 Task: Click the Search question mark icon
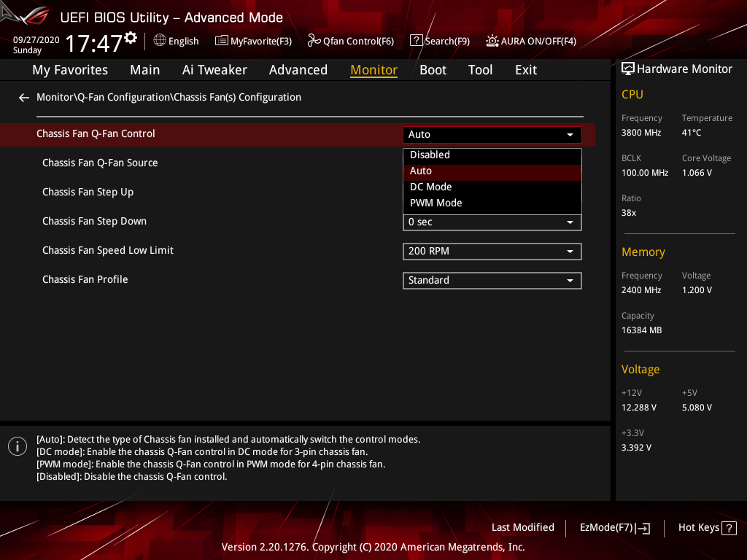(x=416, y=41)
